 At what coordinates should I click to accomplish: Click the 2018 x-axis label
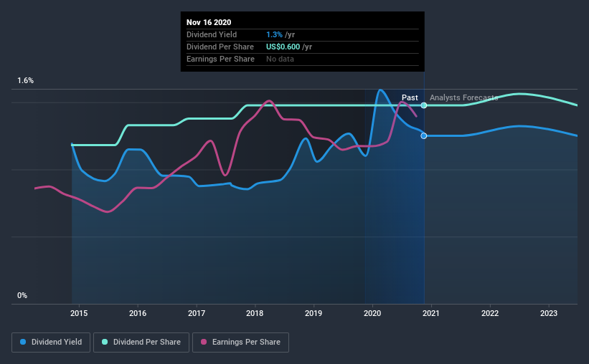pyautogui.click(x=255, y=313)
